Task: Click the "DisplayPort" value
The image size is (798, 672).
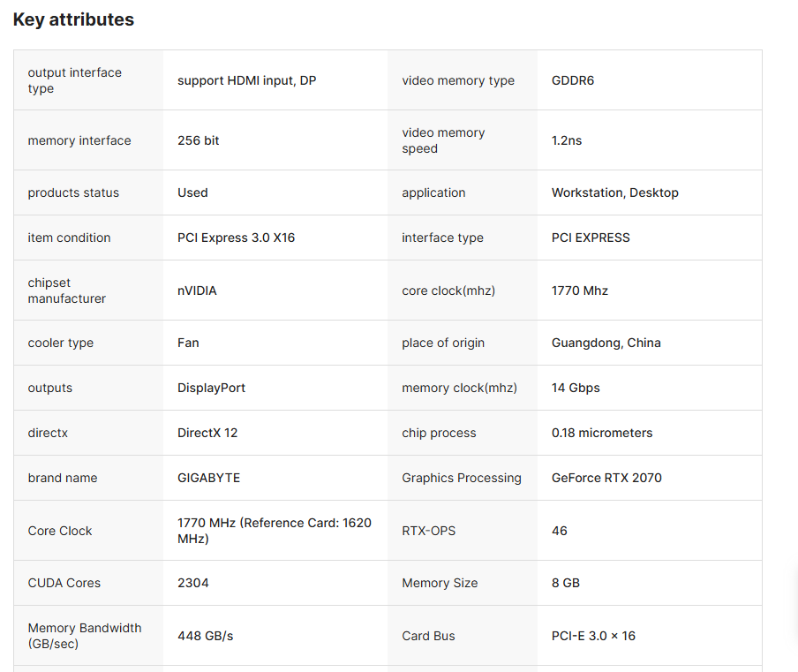Action: coord(211,388)
